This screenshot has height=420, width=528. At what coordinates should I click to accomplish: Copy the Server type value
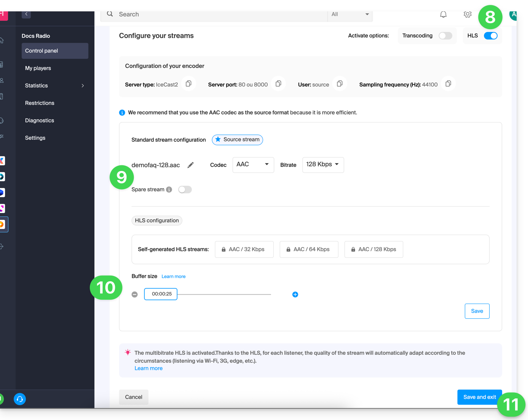(188, 84)
